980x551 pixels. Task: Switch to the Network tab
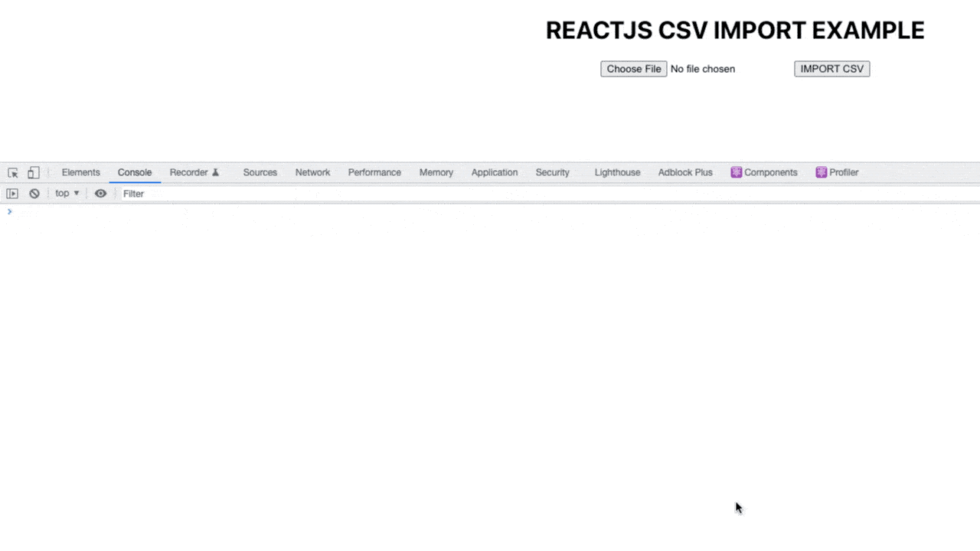click(312, 172)
